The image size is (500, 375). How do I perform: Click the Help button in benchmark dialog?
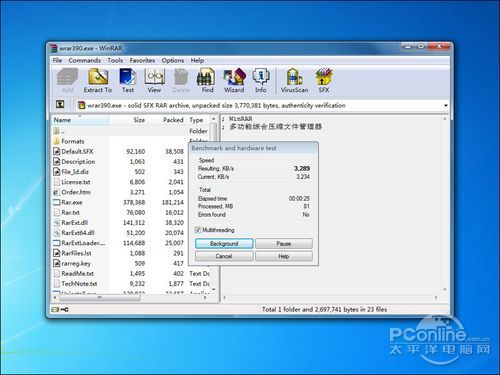[284, 256]
